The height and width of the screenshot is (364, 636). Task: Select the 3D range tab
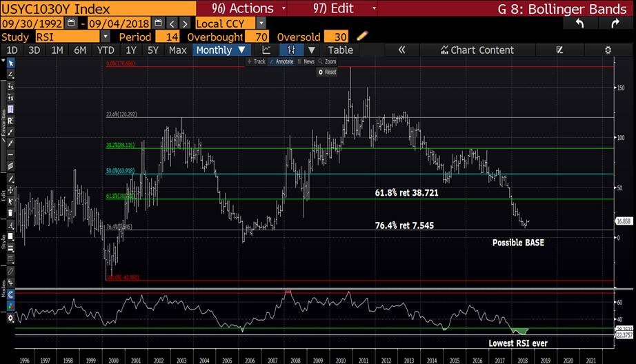34,50
